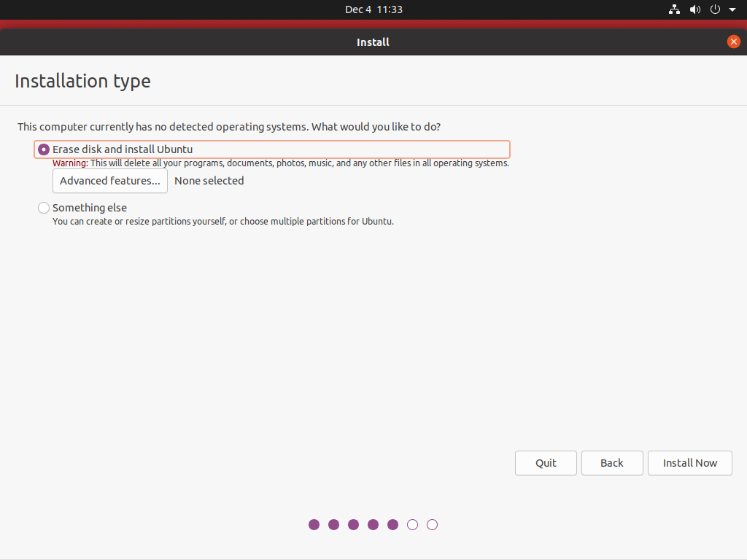This screenshot has height=560, width=747.
Task: Click the Install Now button
Action: [690, 463]
